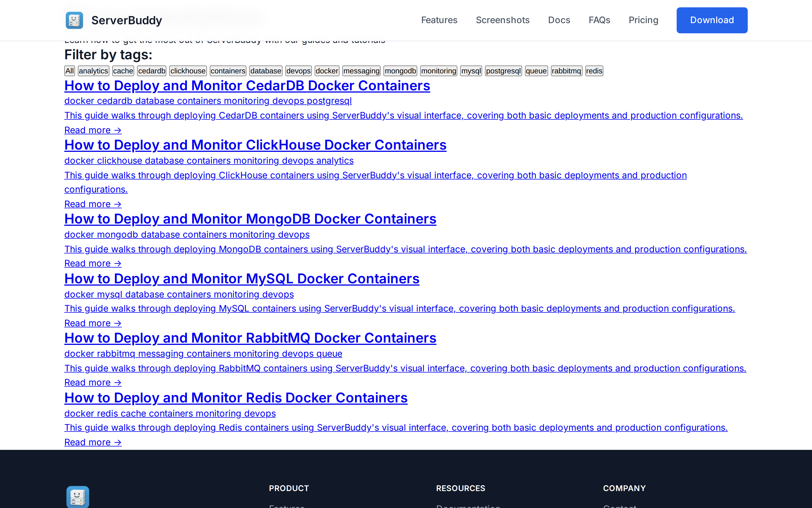Screen dimensions: 812x508
Task: Click Read more under MySQL guide
Action: tap(93, 323)
